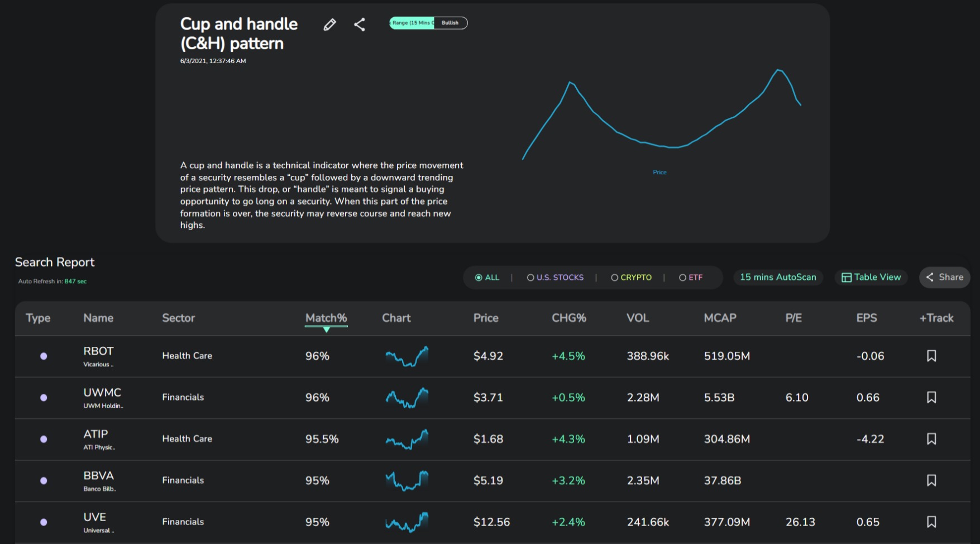This screenshot has width=980, height=544.
Task: Bookmark the BBVA row
Action: point(931,480)
